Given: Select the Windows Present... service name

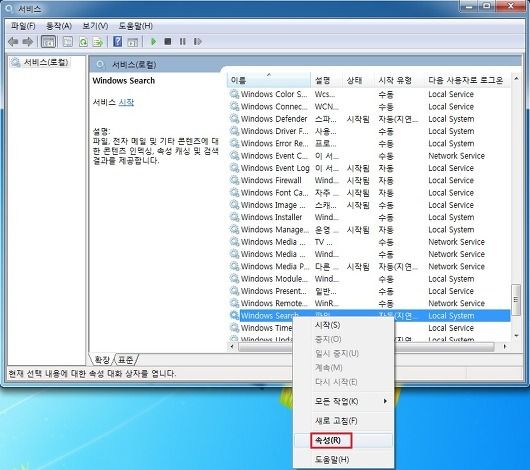Looking at the screenshot, I should (x=274, y=291).
